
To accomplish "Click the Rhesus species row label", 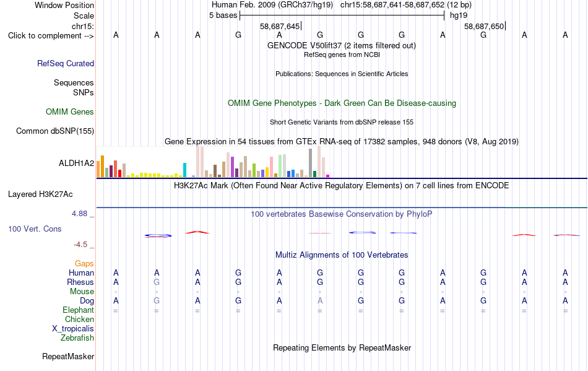I will (x=80, y=282).
